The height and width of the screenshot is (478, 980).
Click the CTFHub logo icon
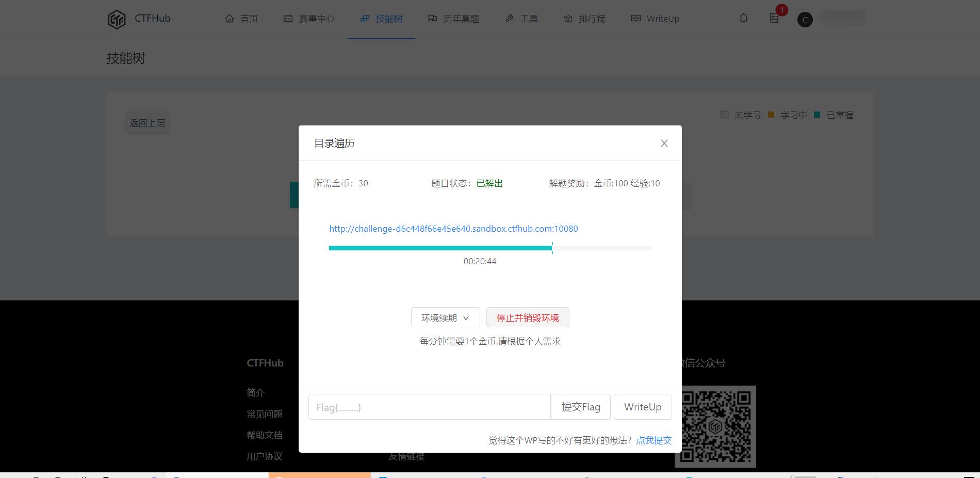(x=117, y=20)
